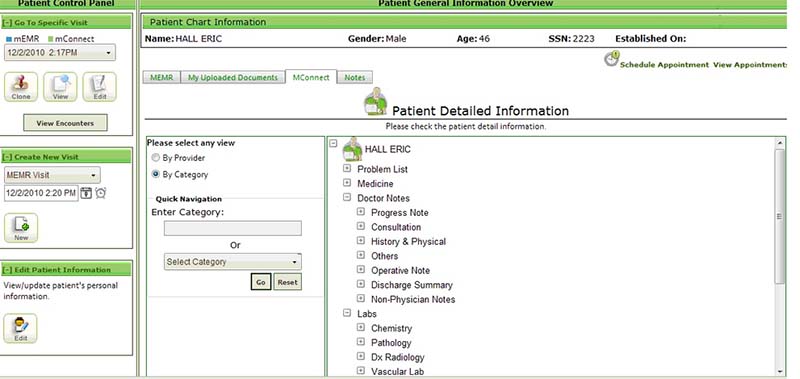This screenshot has width=800, height=379.
Task: Expand the Dx Radiology node
Action: pos(361,356)
